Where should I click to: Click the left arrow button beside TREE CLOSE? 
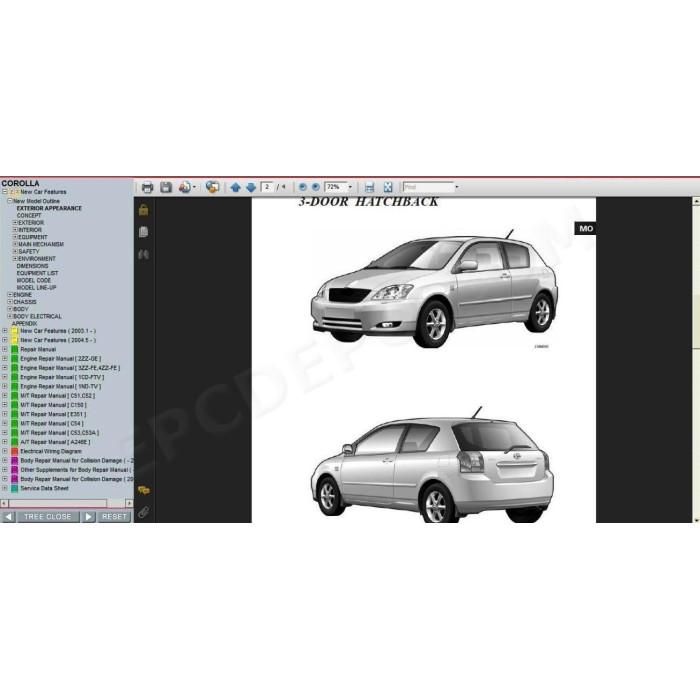[8, 517]
